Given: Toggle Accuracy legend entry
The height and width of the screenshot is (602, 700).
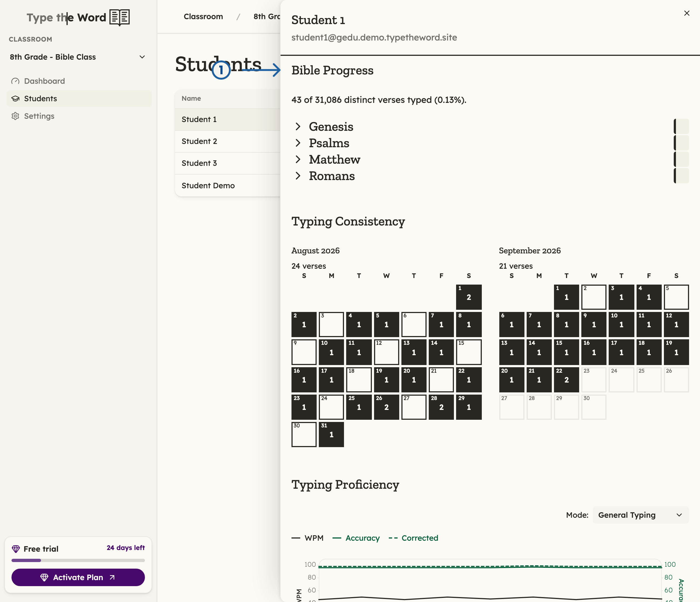Looking at the screenshot, I should [x=356, y=538].
